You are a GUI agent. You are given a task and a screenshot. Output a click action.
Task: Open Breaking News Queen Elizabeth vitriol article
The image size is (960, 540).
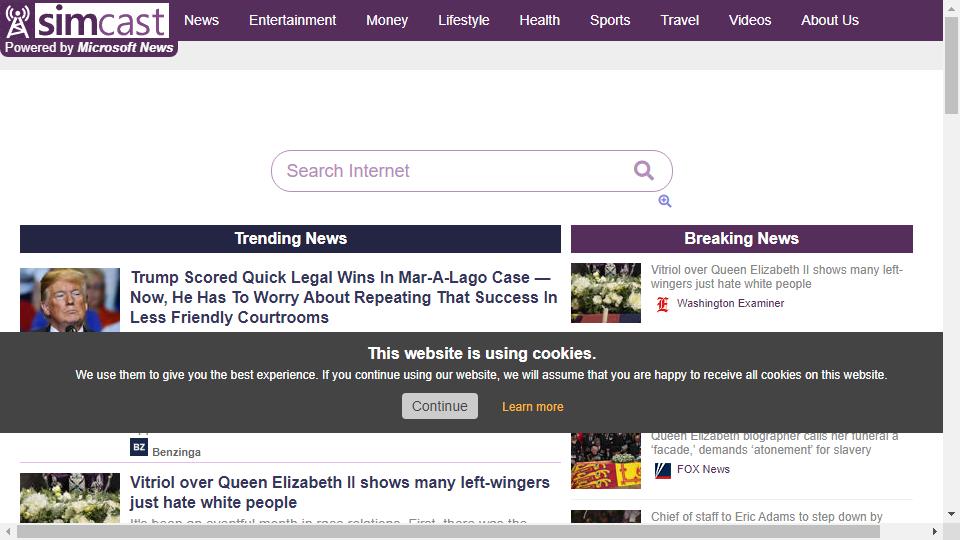pyautogui.click(x=776, y=277)
